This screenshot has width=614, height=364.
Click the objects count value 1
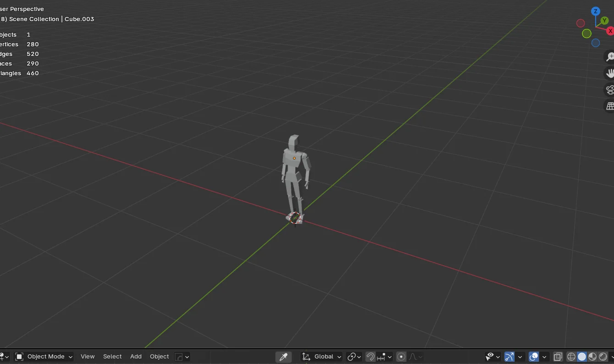(28, 35)
